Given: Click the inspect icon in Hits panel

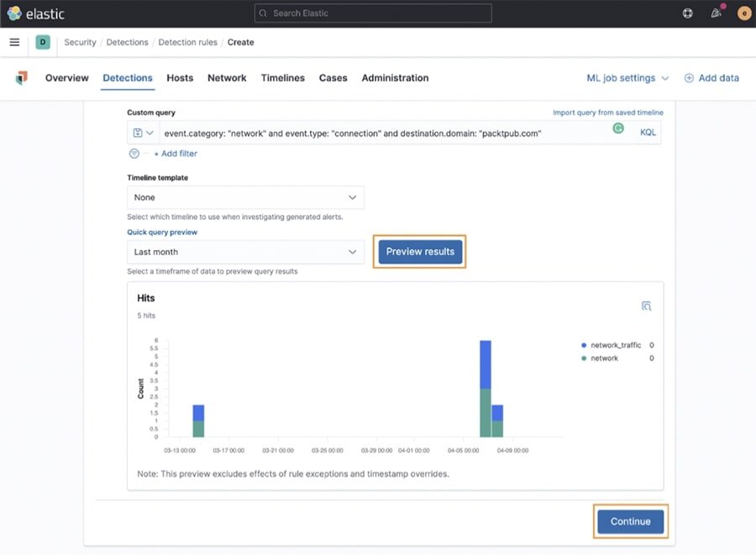Looking at the screenshot, I should click(646, 306).
